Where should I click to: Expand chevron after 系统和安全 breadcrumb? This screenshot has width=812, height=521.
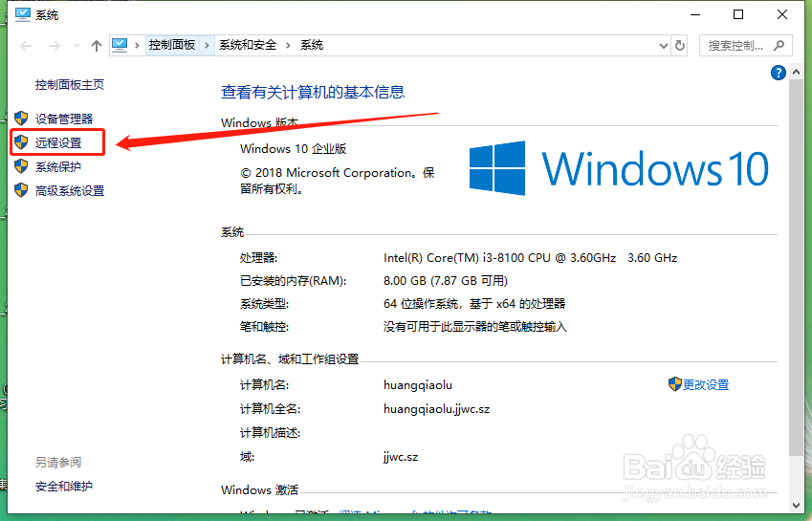point(289,46)
